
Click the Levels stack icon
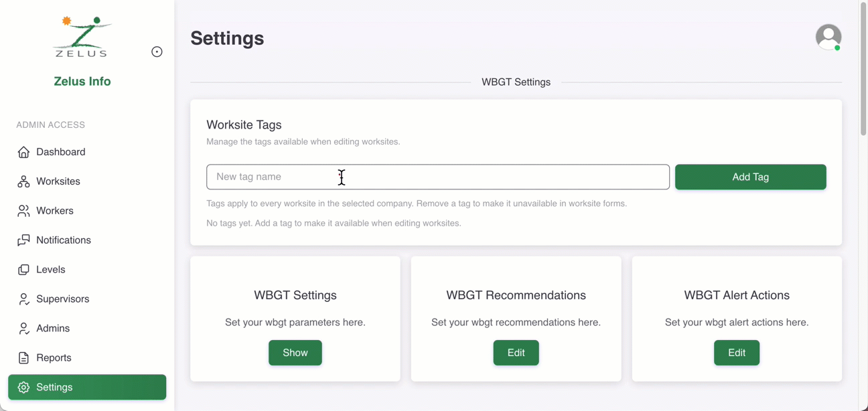pyautogui.click(x=24, y=270)
